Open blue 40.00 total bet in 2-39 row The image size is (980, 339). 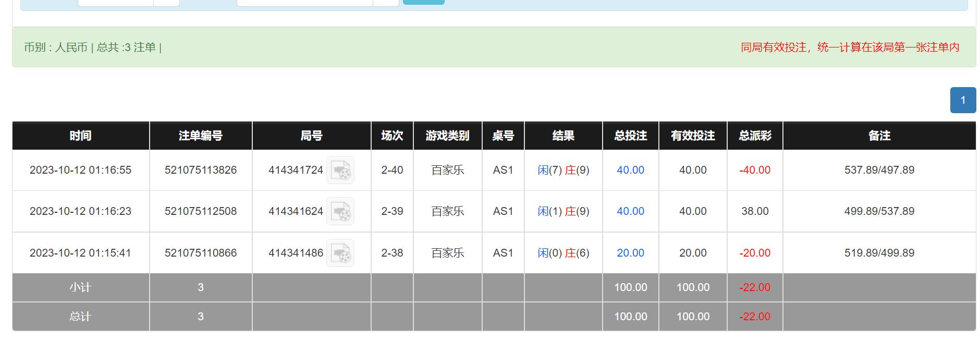[x=630, y=211]
